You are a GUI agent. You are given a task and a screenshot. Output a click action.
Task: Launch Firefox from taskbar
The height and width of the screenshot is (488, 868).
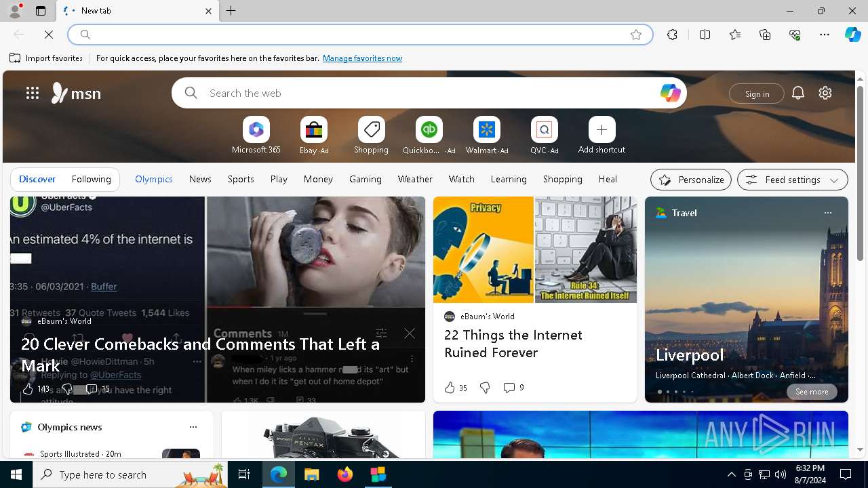345,474
